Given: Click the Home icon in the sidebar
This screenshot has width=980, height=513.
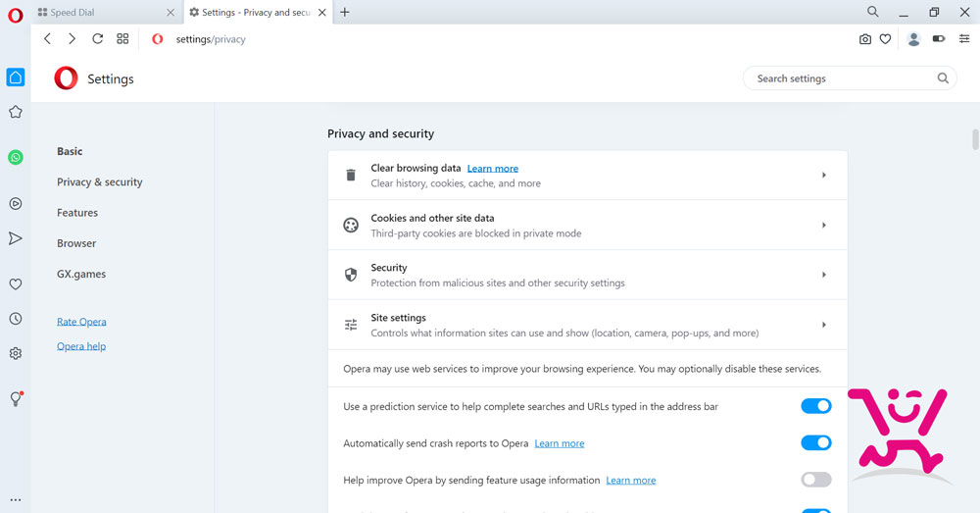Looking at the screenshot, I should tap(16, 77).
